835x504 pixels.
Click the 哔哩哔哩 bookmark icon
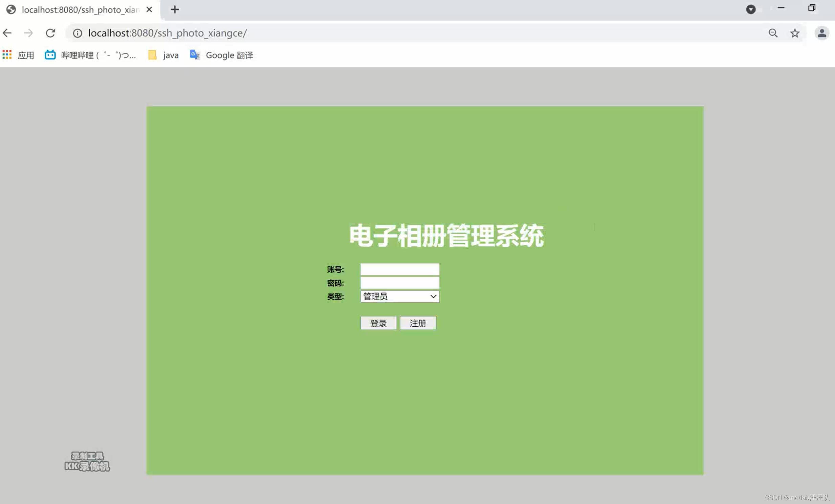point(50,54)
